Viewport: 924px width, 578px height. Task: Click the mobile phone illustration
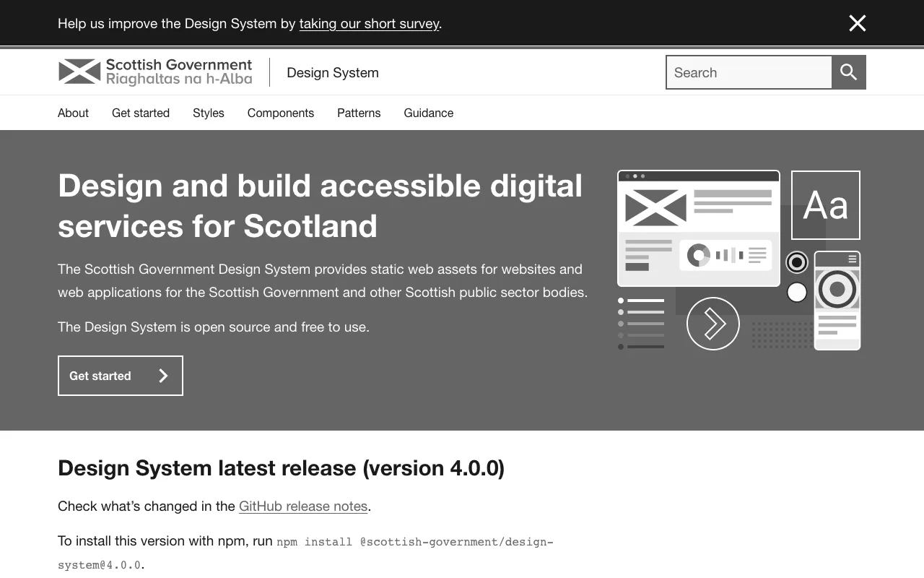tap(837, 301)
